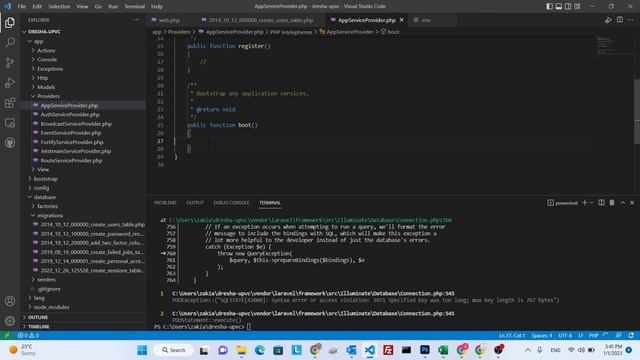The height and width of the screenshot is (360, 640).
Task: Open FortifyServiceProvider.php file
Action: (71, 142)
